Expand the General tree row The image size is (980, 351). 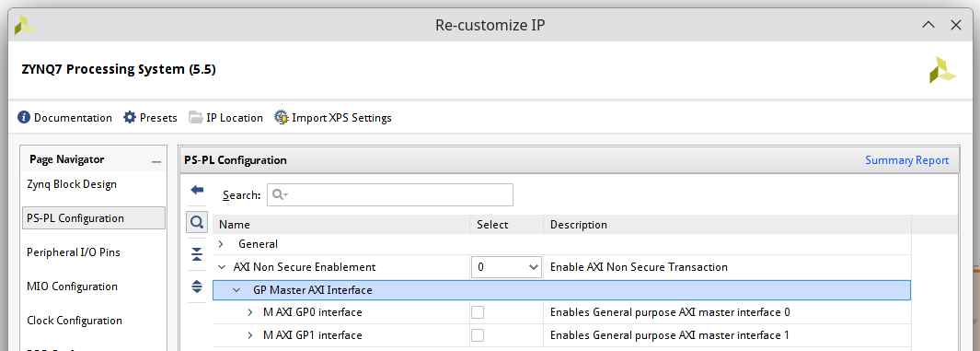pyautogui.click(x=221, y=244)
